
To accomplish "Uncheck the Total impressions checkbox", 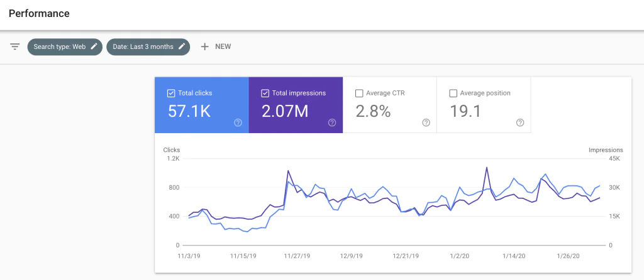I will (x=265, y=94).
